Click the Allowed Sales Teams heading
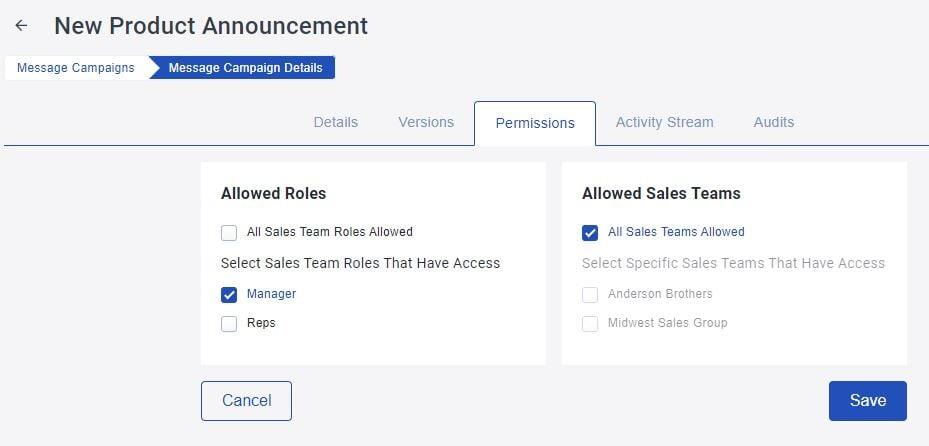This screenshot has height=446, width=929. point(661,194)
